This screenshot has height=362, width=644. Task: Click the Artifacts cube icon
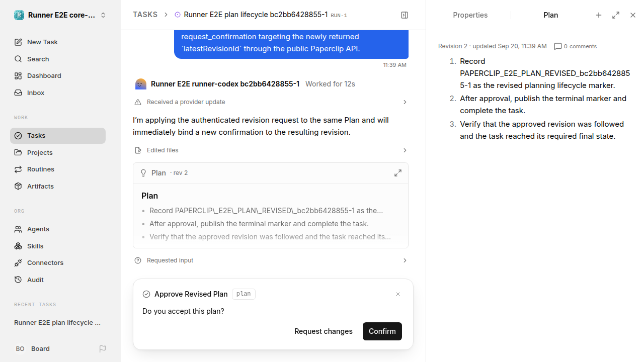[x=18, y=186]
